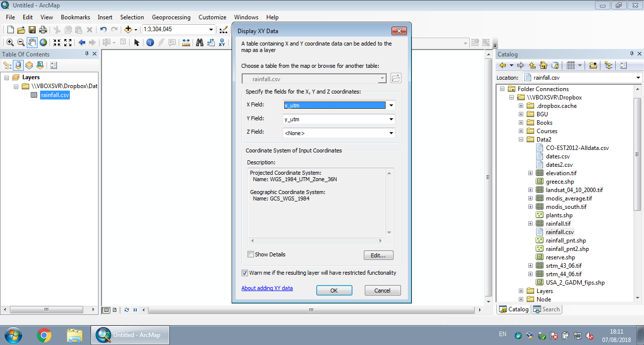
Task: Click Catalog's home folder icon
Action: pos(543,65)
